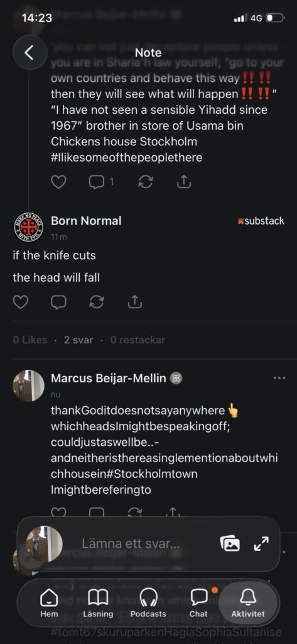
Task: Open the Podcasts tab
Action: tap(148, 603)
